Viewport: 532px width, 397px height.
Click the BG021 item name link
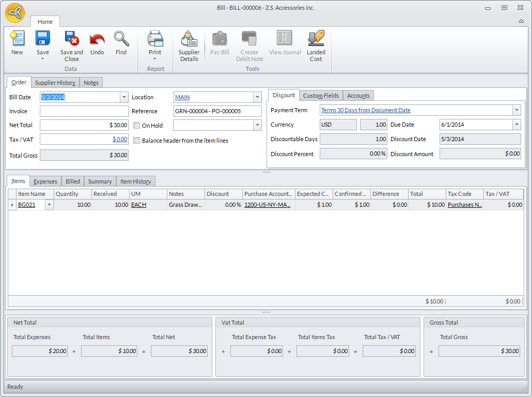click(27, 205)
